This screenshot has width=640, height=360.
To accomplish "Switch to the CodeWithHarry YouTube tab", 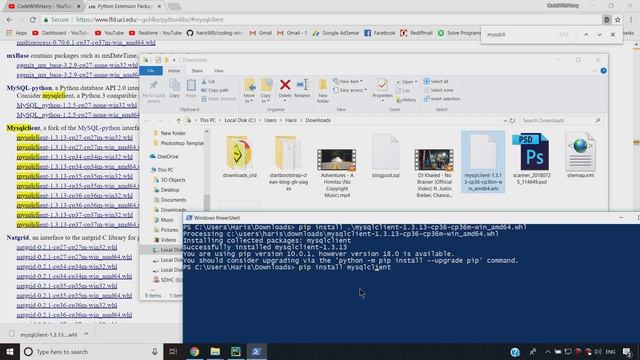I will click(x=44, y=6).
